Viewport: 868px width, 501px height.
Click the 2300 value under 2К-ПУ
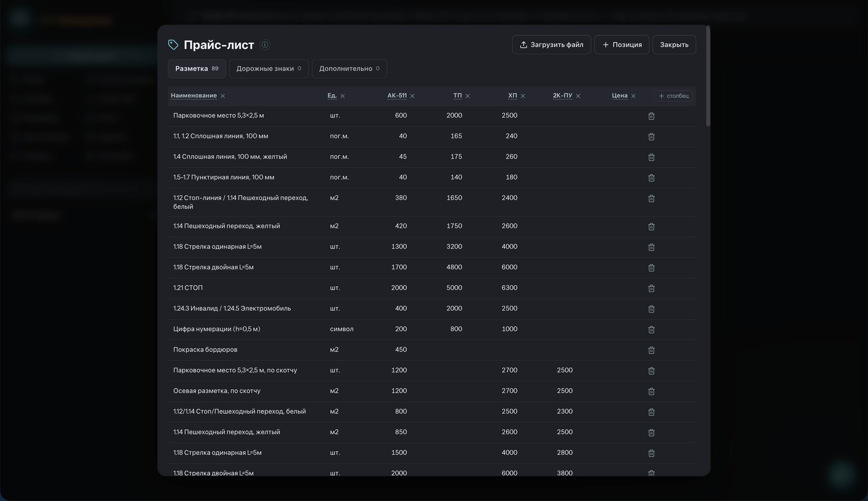(565, 412)
